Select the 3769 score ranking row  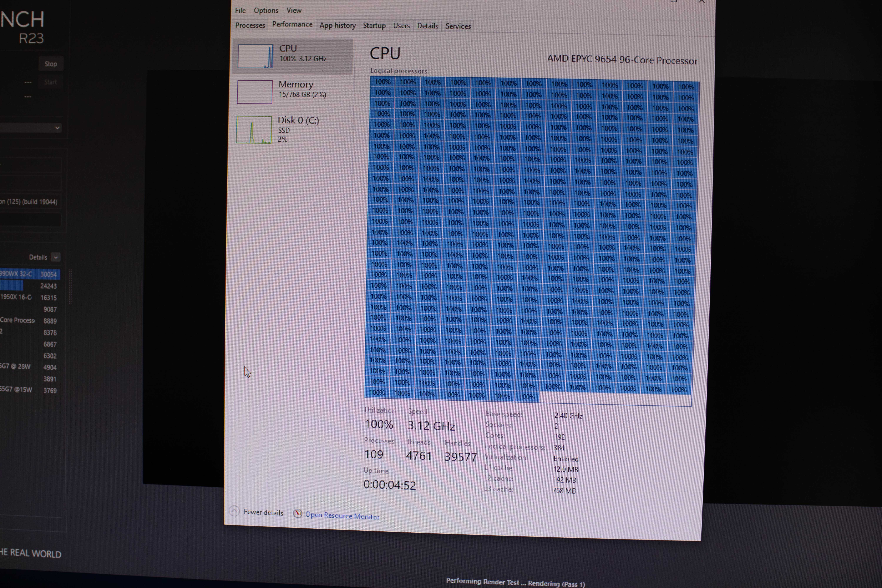click(x=30, y=390)
